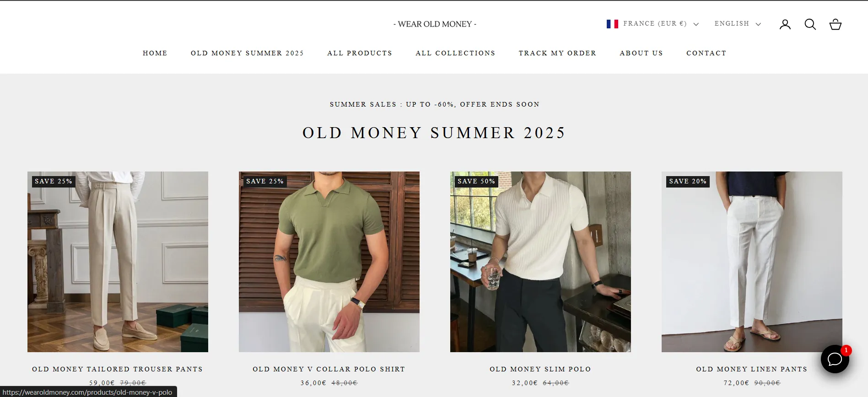
Task: Open Old Money Slim Polo title link
Action: [540, 369]
